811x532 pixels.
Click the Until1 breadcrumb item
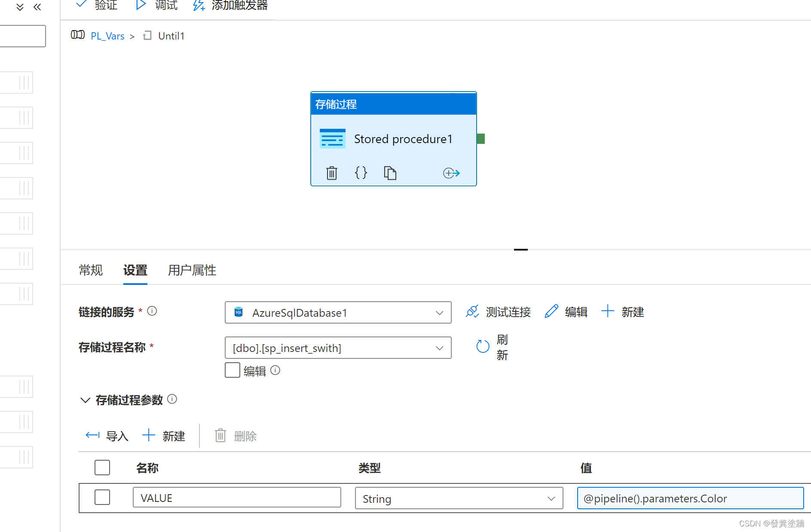coord(171,36)
